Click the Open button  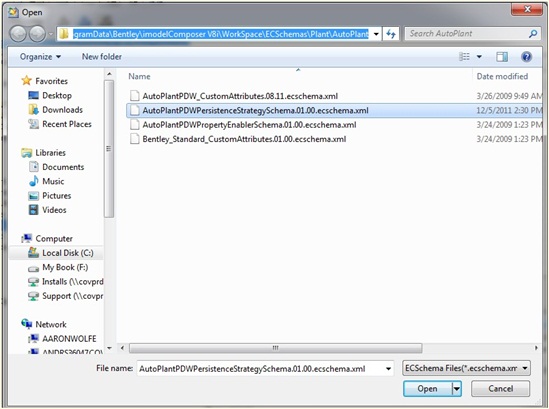pos(428,389)
